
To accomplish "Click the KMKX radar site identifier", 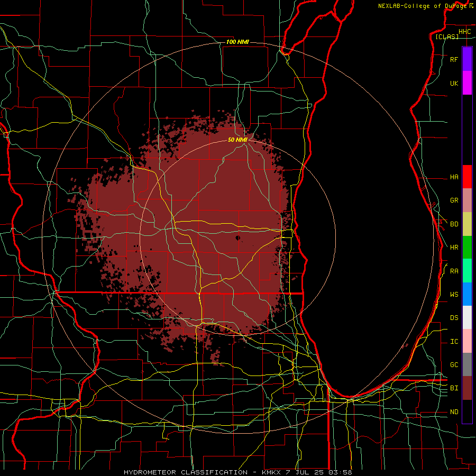I will (270, 472).
